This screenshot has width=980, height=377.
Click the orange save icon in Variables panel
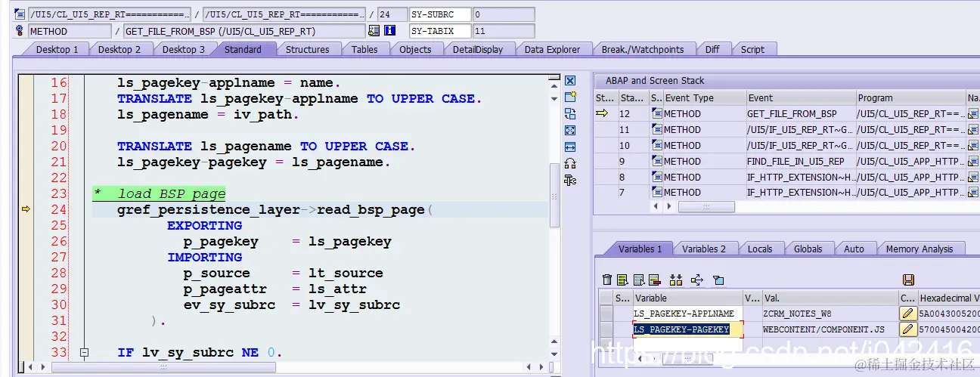[908, 280]
